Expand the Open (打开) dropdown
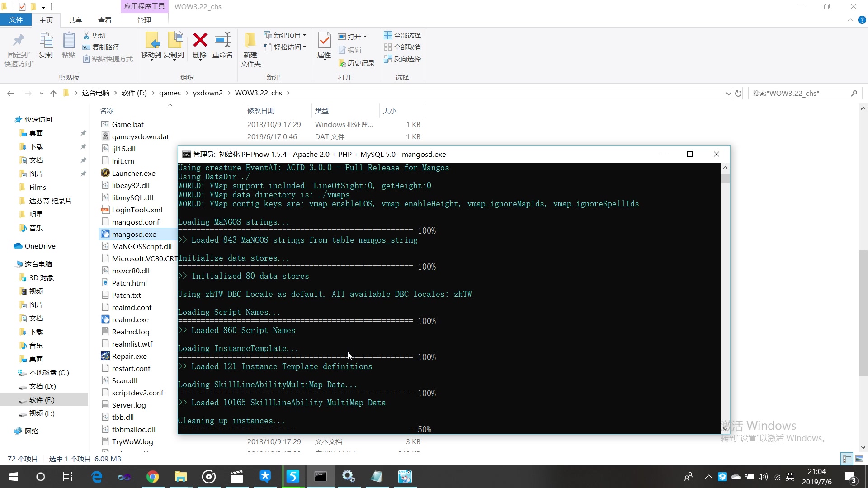The width and height of the screenshot is (868, 488). coord(365,37)
